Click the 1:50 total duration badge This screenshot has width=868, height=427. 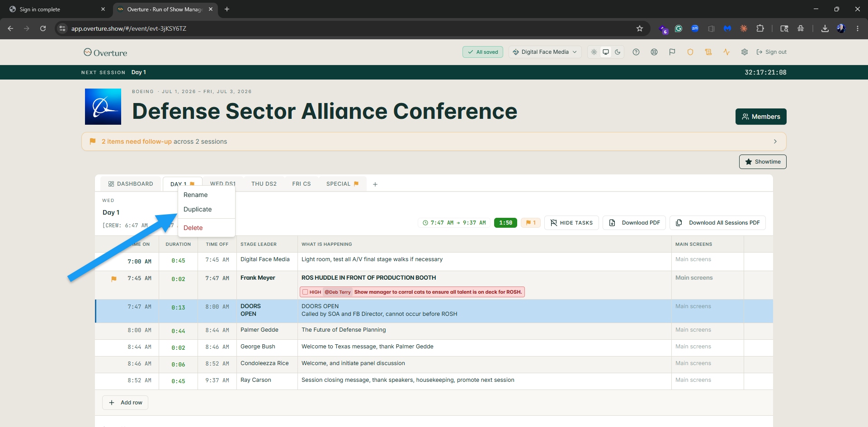(x=505, y=223)
